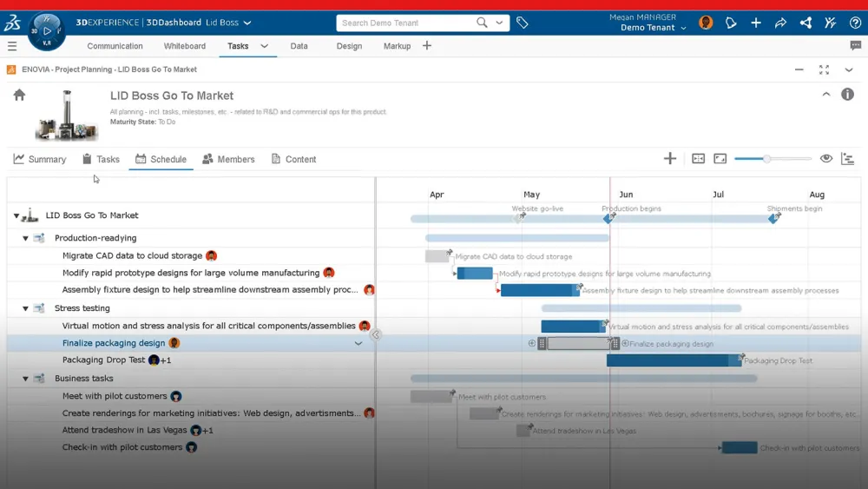Screen dimensions: 868x489
Task: Go to project home icon
Action: (19, 95)
